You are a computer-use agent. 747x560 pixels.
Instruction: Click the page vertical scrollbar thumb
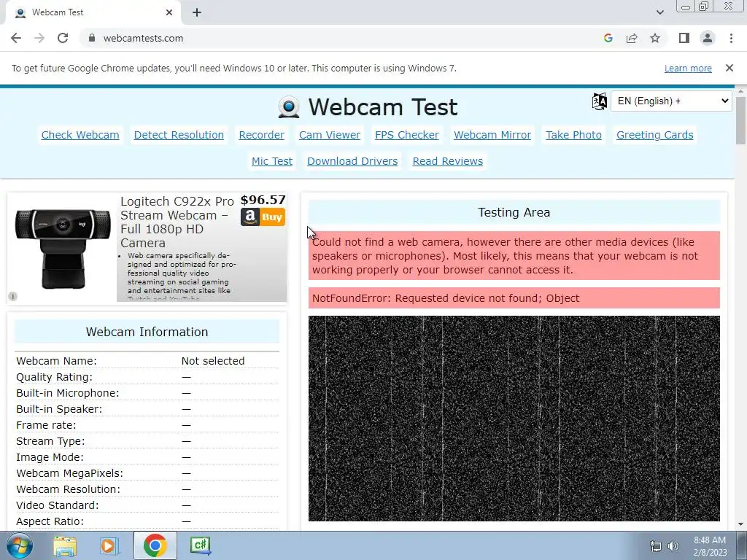pos(740,120)
